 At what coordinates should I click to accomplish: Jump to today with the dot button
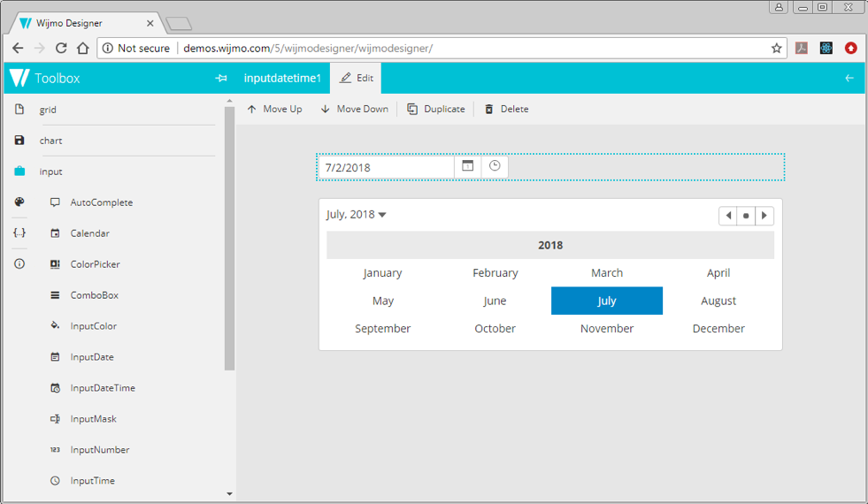[x=746, y=215]
